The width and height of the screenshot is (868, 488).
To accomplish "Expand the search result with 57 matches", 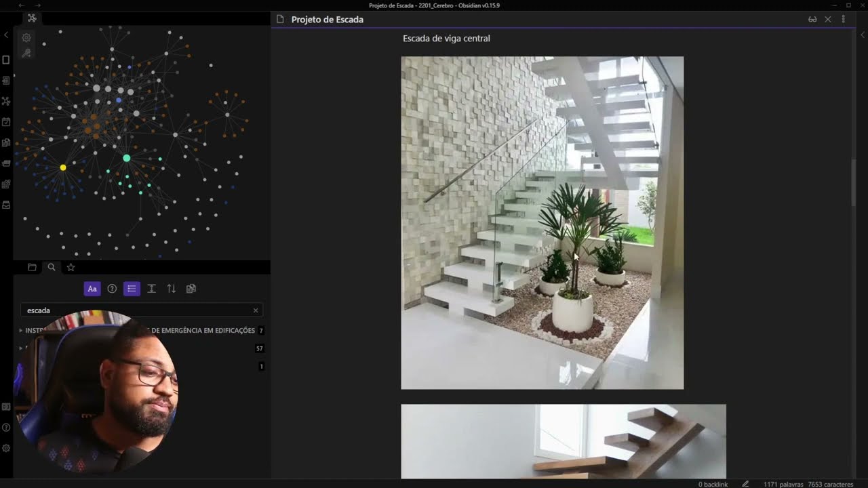I will coord(21,348).
